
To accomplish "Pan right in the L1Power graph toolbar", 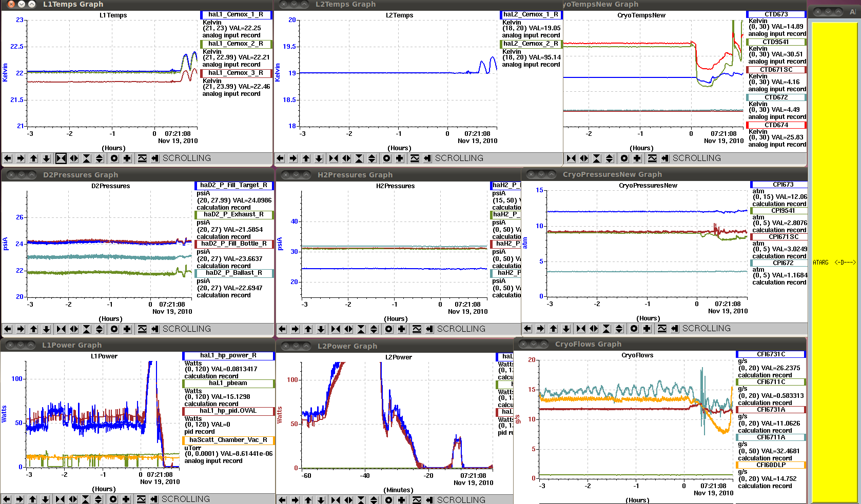I will (x=19, y=499).
